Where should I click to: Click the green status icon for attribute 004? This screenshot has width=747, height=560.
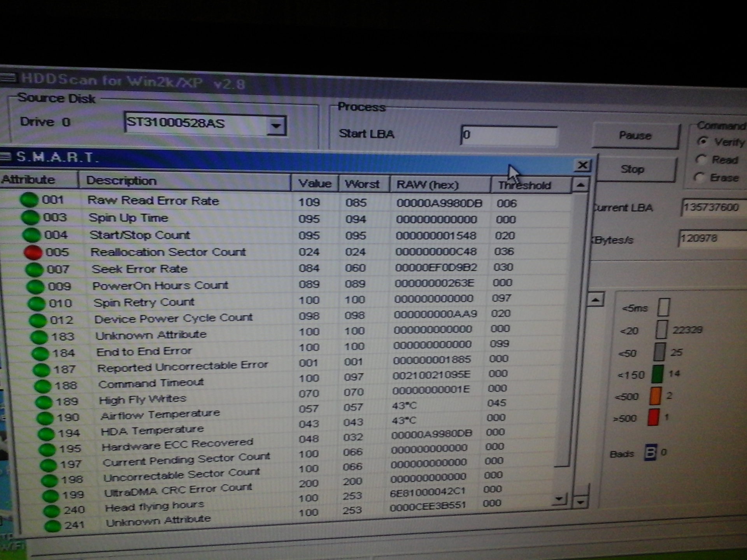(32, 235)
